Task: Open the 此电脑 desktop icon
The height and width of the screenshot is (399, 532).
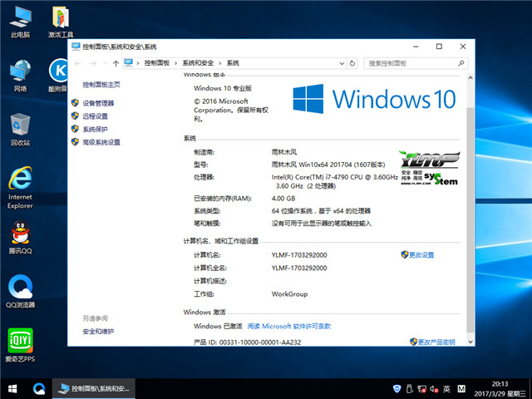Action: [20, 21]
